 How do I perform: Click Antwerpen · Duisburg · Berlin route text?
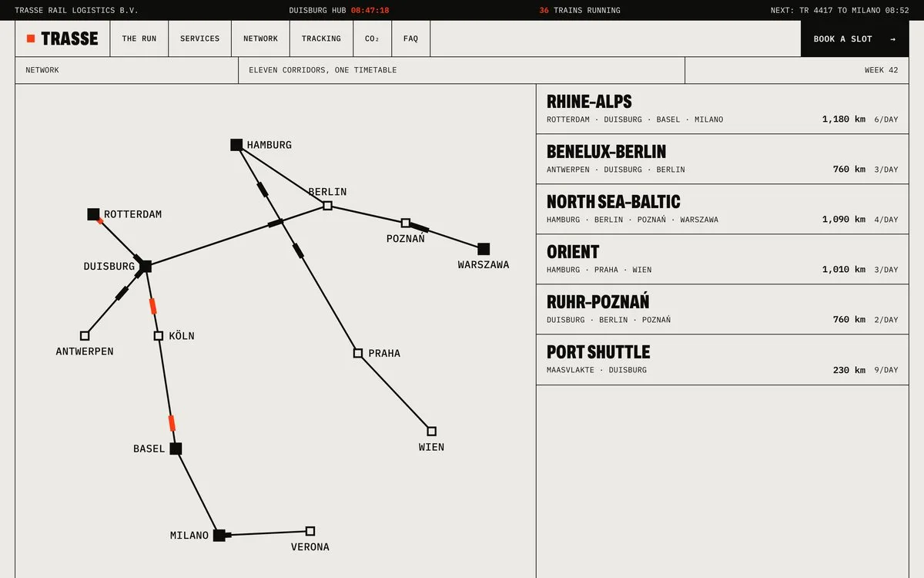point(616,170)
